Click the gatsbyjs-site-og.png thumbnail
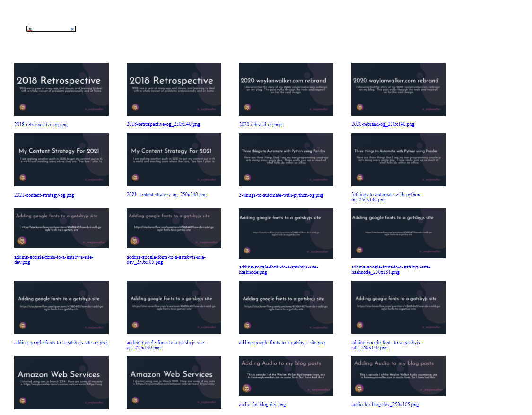This screenshot has width=532, height=415. (61, 307)
